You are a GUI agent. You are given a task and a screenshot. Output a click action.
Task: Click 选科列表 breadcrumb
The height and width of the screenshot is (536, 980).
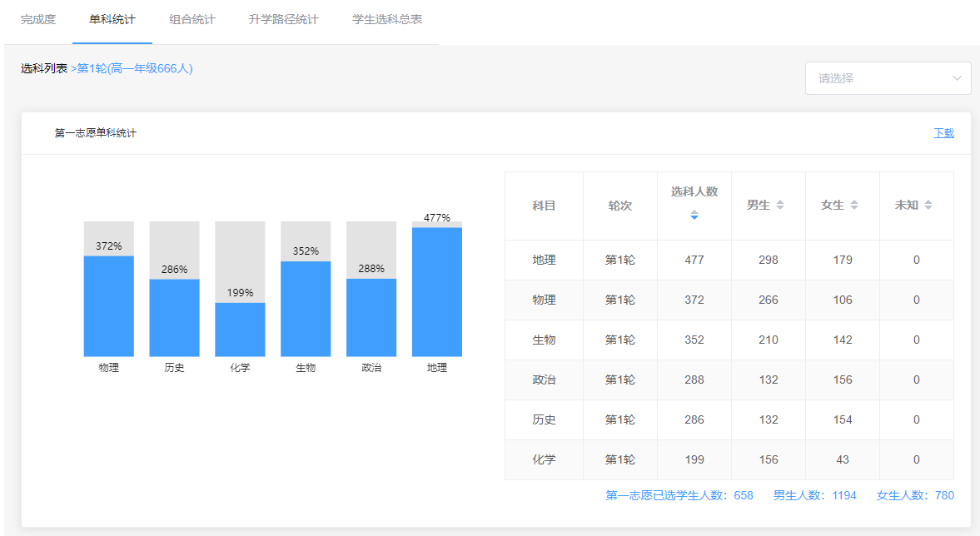[x=44, y=68]
